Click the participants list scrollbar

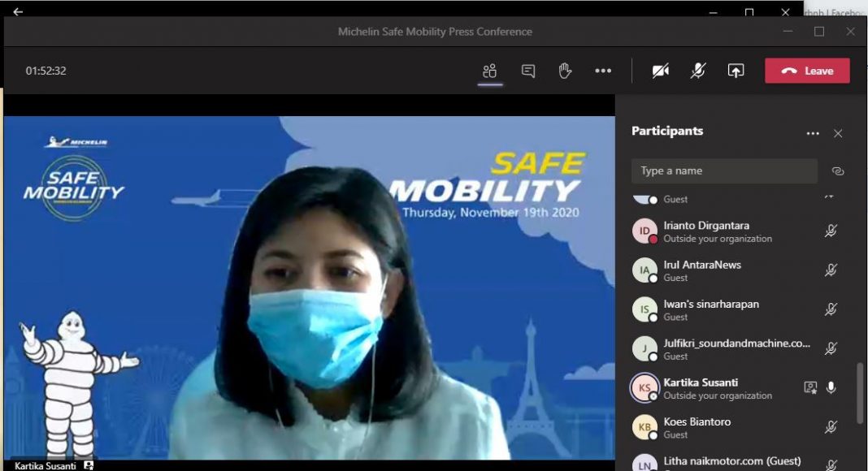pyautogui.click(x=860, y=393)
